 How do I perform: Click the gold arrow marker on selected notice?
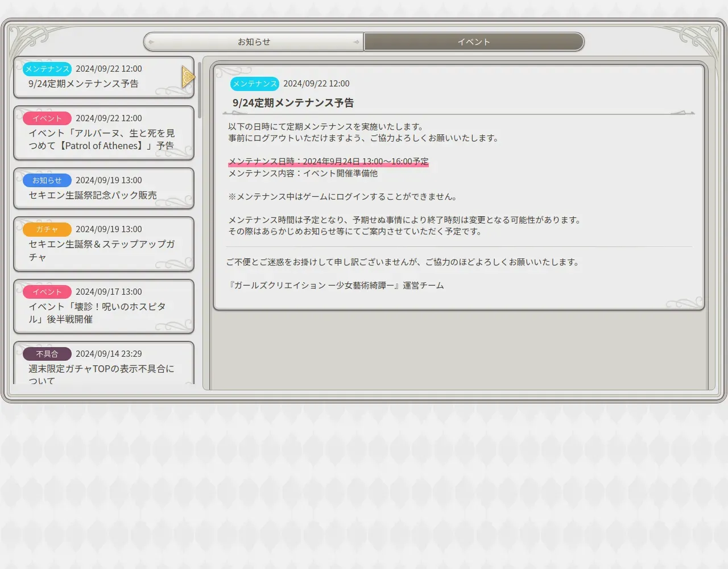click(188, 77)
